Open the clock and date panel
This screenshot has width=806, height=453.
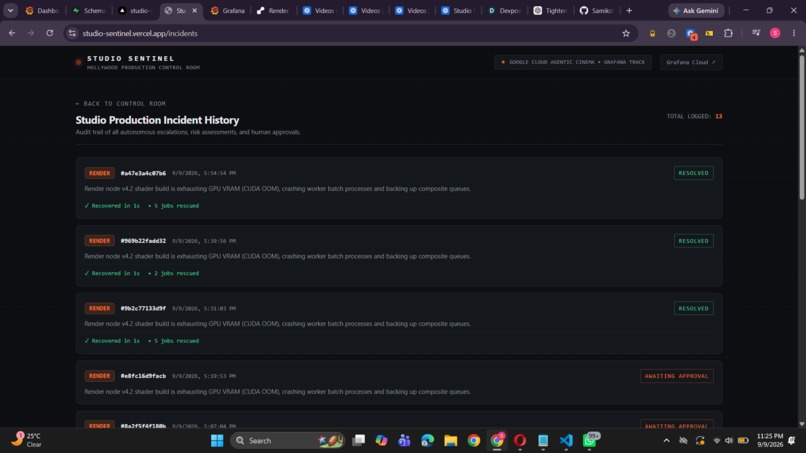click(770, 440)
